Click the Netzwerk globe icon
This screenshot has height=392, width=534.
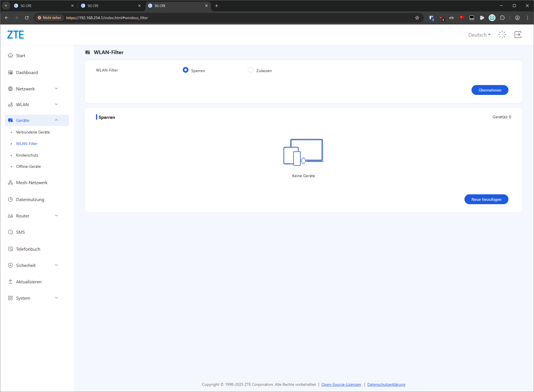coord(10,89)
